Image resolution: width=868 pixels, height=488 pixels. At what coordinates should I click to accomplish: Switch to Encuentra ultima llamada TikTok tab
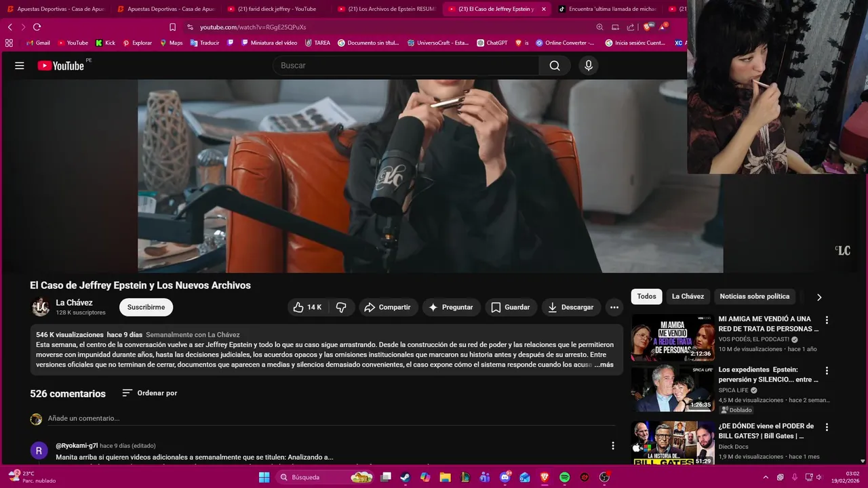(607, 9)
